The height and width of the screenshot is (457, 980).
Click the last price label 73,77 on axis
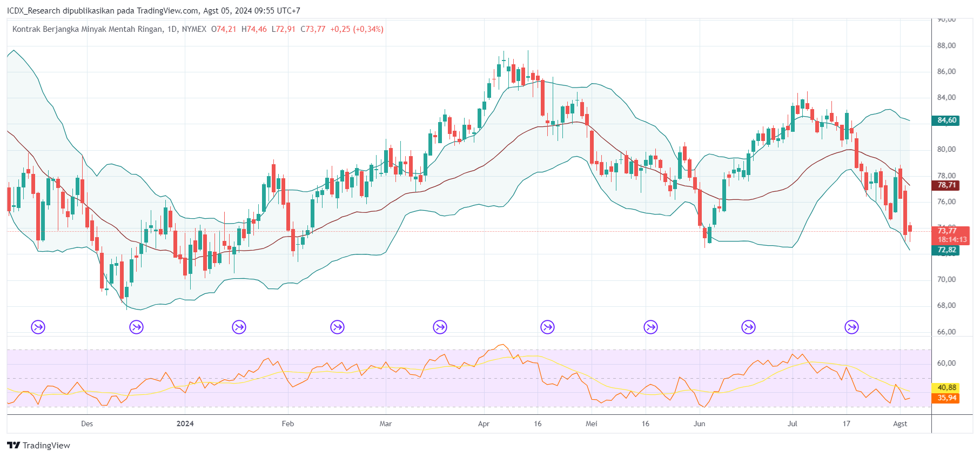click(947, 231)
